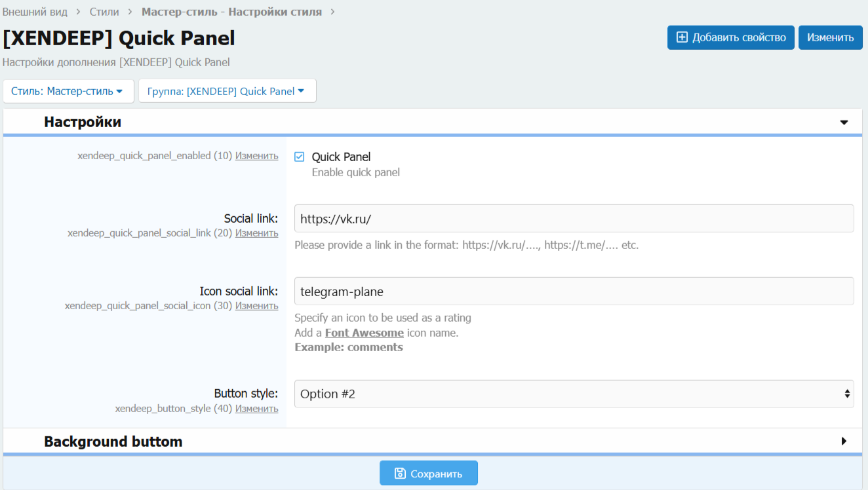The width and height of the screenshot is (868, 490).
Task: Open the Группа: [XENDEEP] Quick Panel dropdown
Action: (227, 91)
